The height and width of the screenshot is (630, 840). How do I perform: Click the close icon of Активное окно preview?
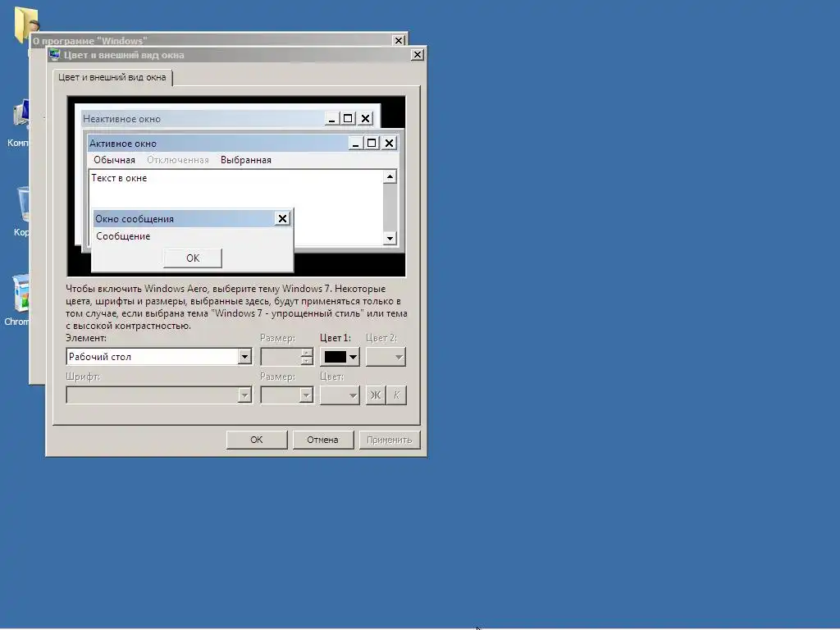coord(390,143)
